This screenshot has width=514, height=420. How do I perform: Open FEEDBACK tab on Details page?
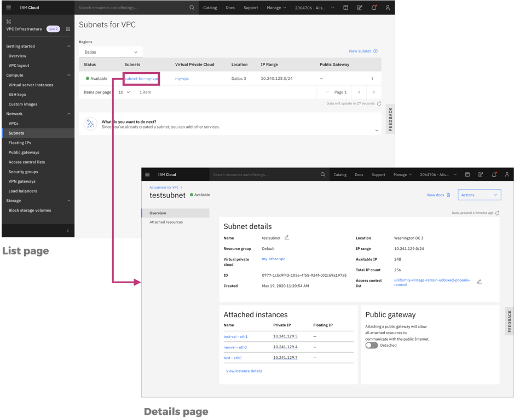click(510, 322)
